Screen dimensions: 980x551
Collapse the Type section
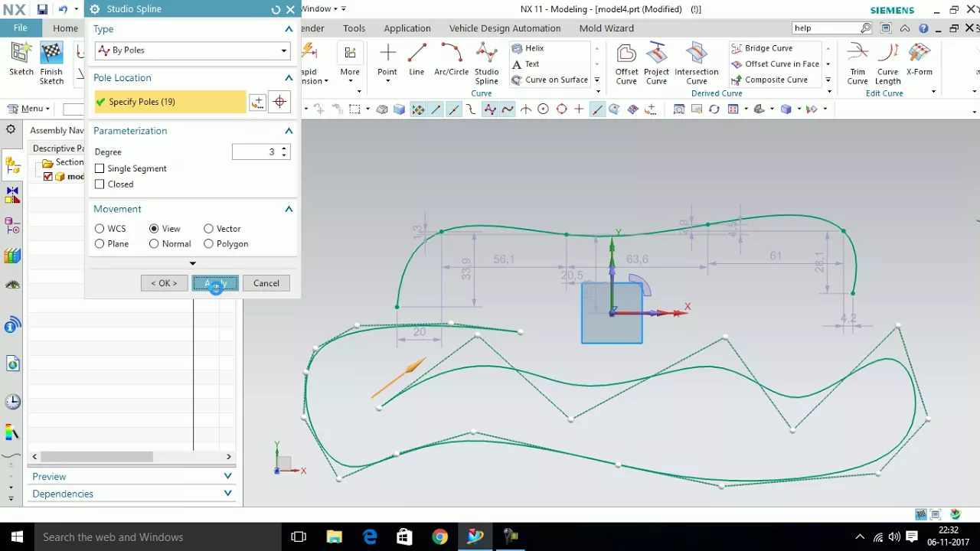289,29
